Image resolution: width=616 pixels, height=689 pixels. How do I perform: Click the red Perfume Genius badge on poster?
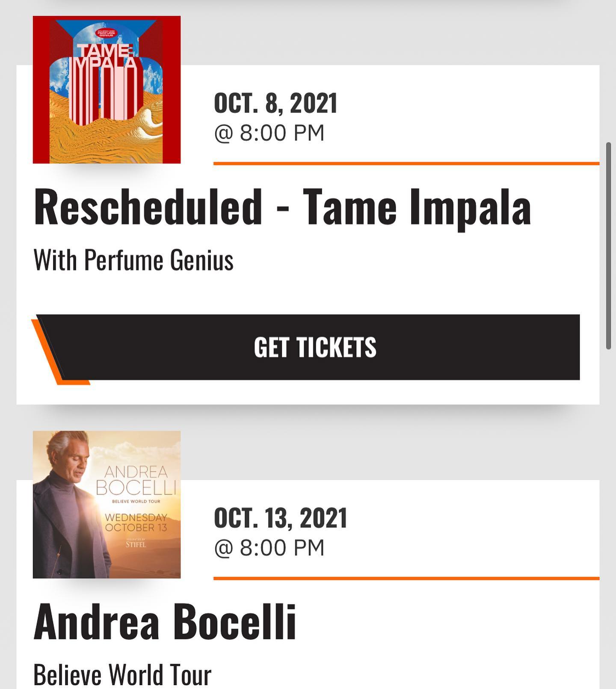click(105, 33)
